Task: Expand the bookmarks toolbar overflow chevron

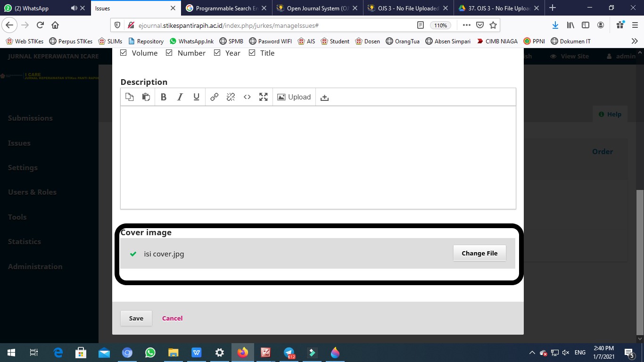Action: click(634, 41)
